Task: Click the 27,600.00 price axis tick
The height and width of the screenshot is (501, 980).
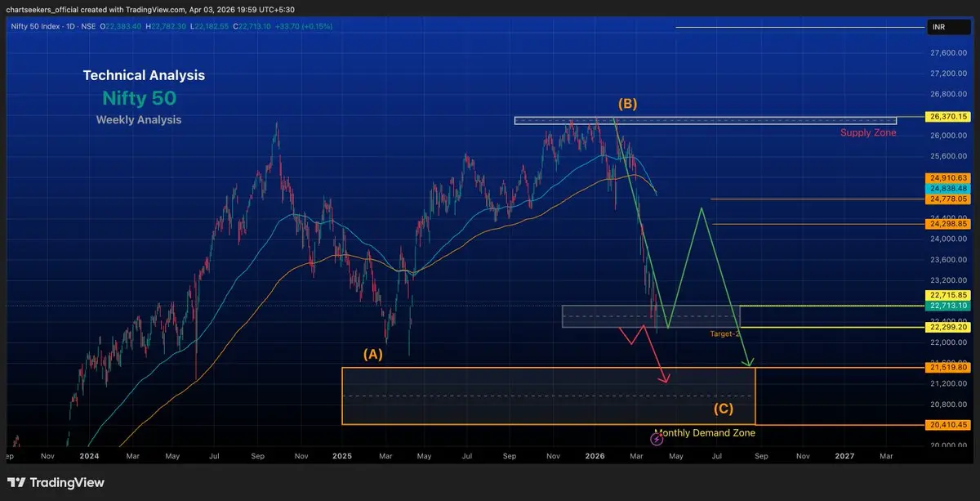Action: pyautogui.click(x=947, y=52)
